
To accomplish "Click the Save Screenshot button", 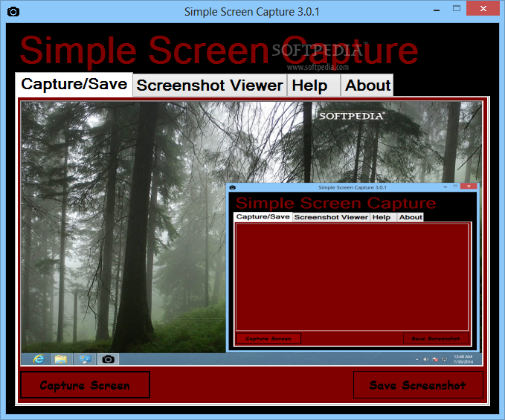I will (418, 385).
